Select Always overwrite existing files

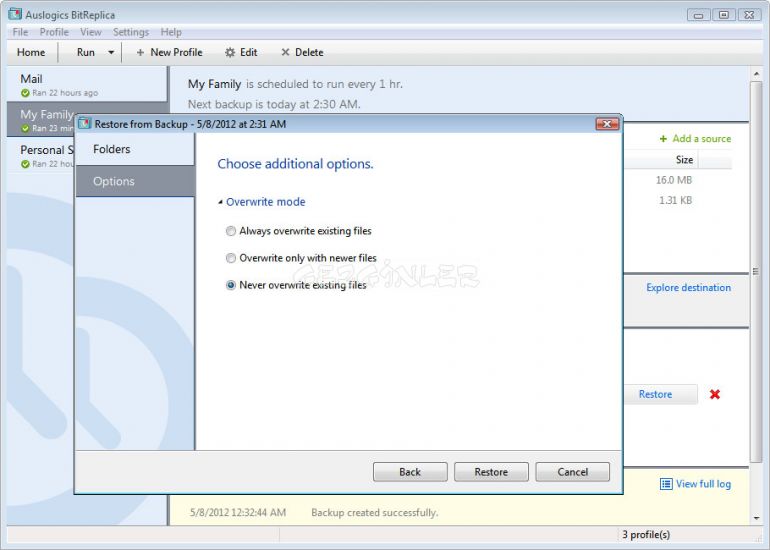[230, 231]
